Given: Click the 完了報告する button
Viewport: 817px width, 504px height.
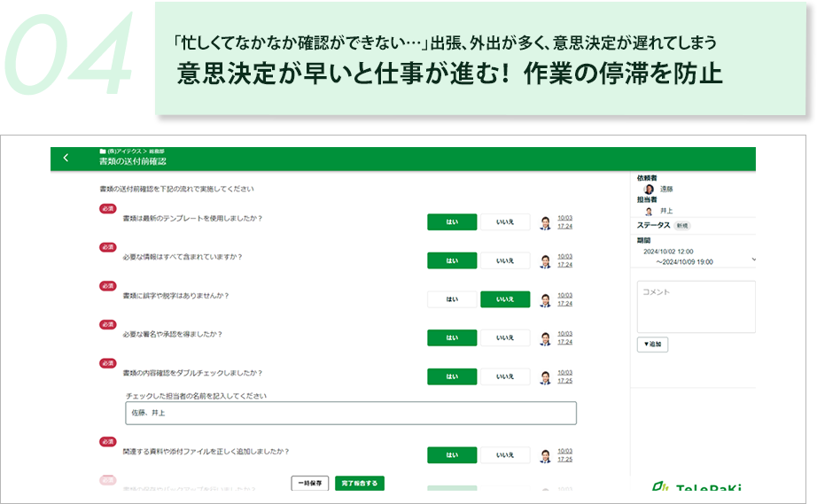Looking at the screenshot, I should coord(360,483).
